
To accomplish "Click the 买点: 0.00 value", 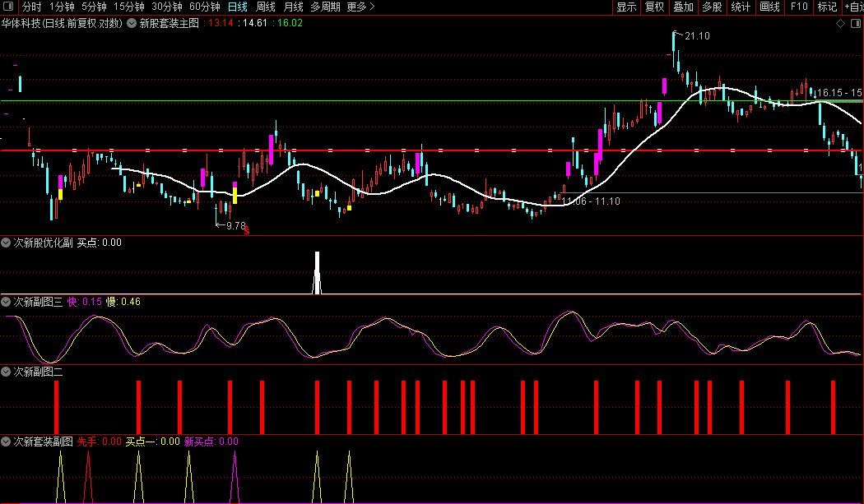I will 100,243.
